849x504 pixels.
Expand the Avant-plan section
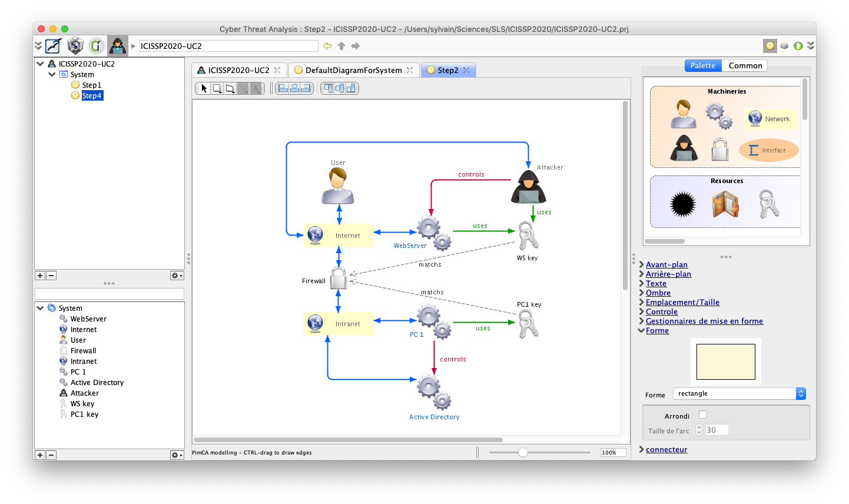pos(641,264)
